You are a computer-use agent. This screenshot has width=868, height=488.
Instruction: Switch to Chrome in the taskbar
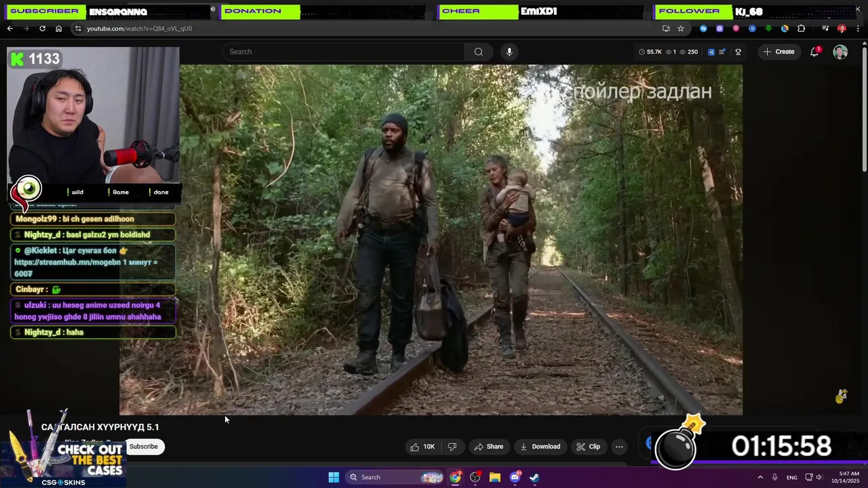pyautogui.click(x=455, y=477)
